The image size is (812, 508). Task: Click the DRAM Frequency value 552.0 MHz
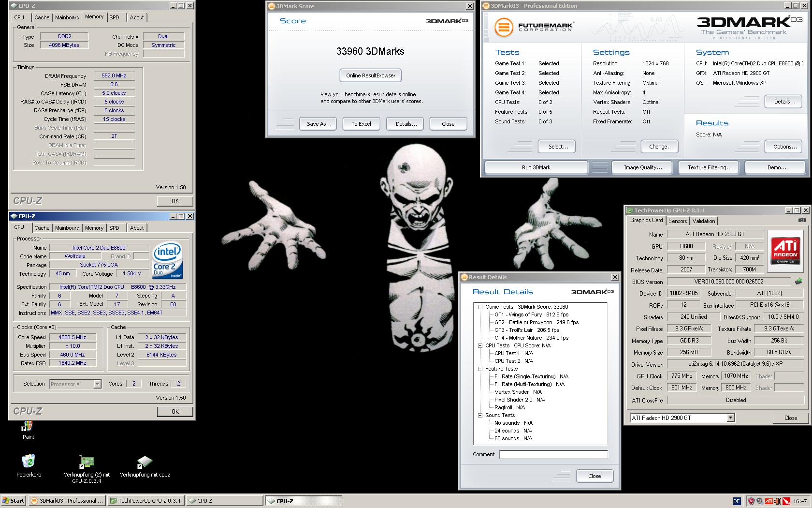point(114,76)
